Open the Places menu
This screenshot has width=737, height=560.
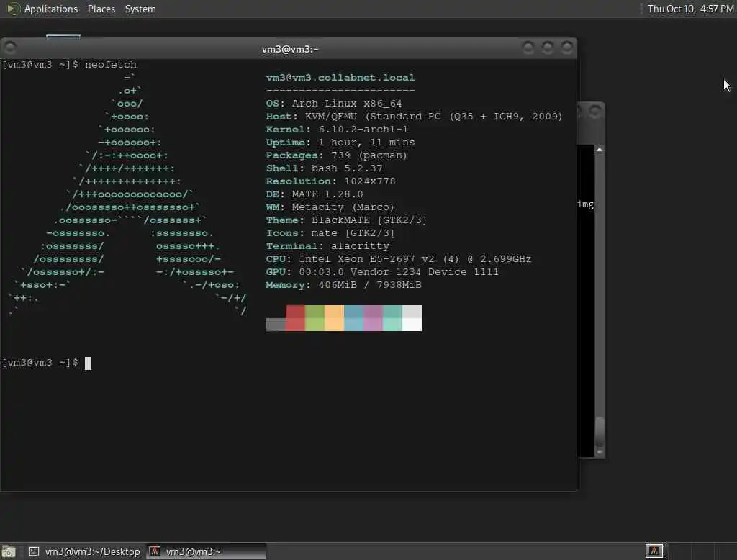click(101, 9)
